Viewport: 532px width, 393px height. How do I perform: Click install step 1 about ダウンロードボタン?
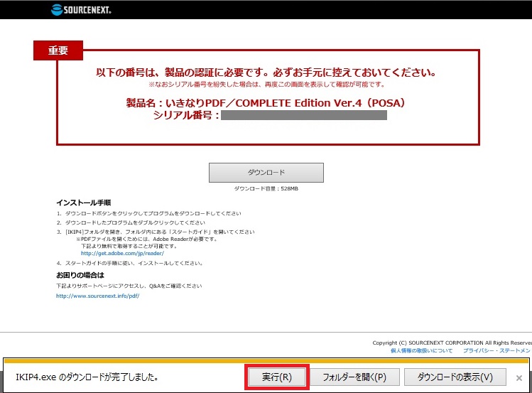(149, 213)
